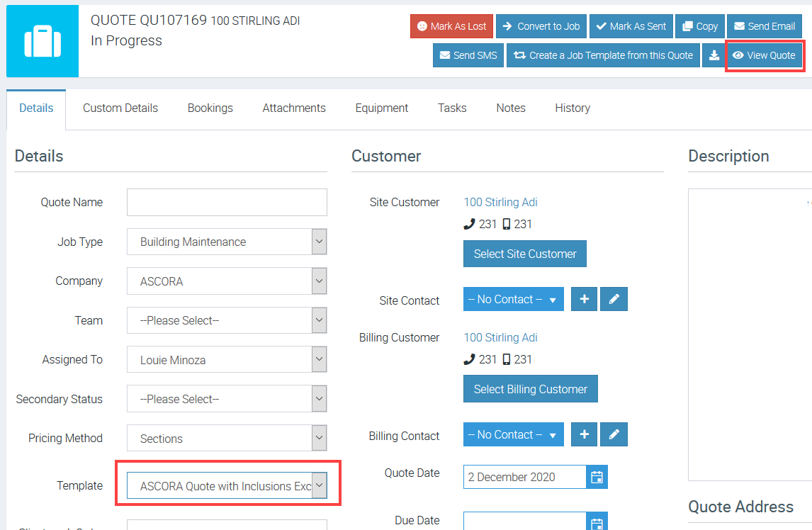Expand the Site Contact No Contact dropdown
This screenshot has width=812, height=530.
[513, 299]
